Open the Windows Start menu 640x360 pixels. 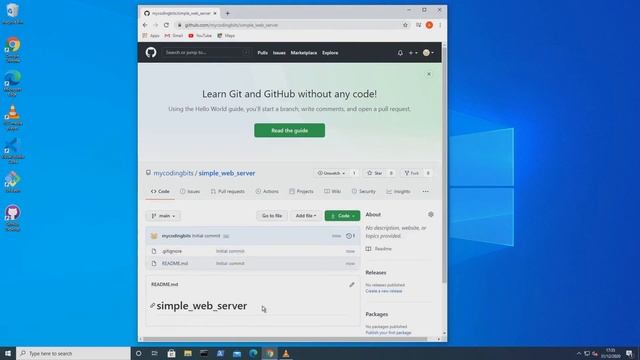(x=8, y=353)
